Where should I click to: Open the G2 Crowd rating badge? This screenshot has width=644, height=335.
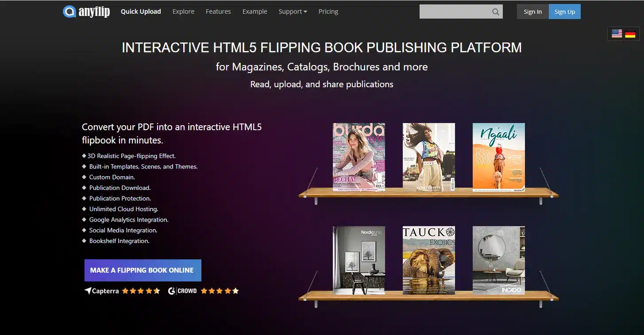point(203,291)
